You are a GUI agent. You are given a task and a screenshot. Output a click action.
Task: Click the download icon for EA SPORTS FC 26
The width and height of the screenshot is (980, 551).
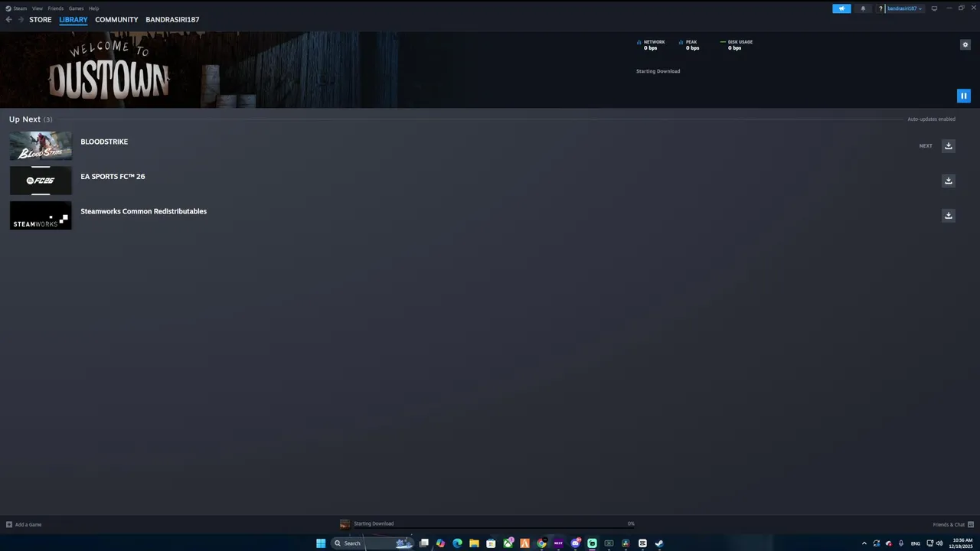(x=948, y=181)
